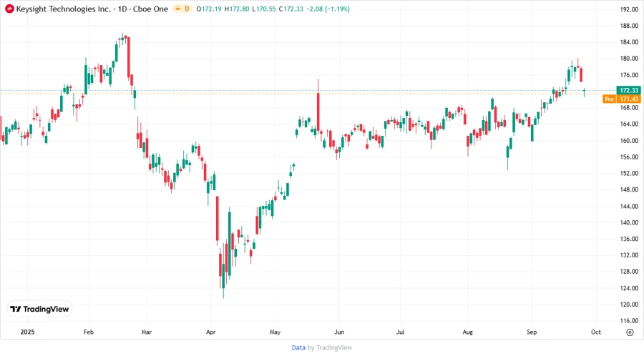Click the 2025 label on time axis
This screenshot has width=644, height=356.
[27, 332]
